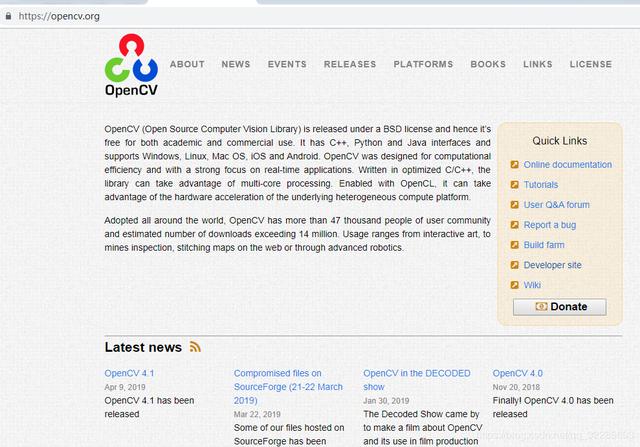The height and width of the screenshot is (447, 640).
Task: Click the icon next to Build farm
Action: coord(514,245)
